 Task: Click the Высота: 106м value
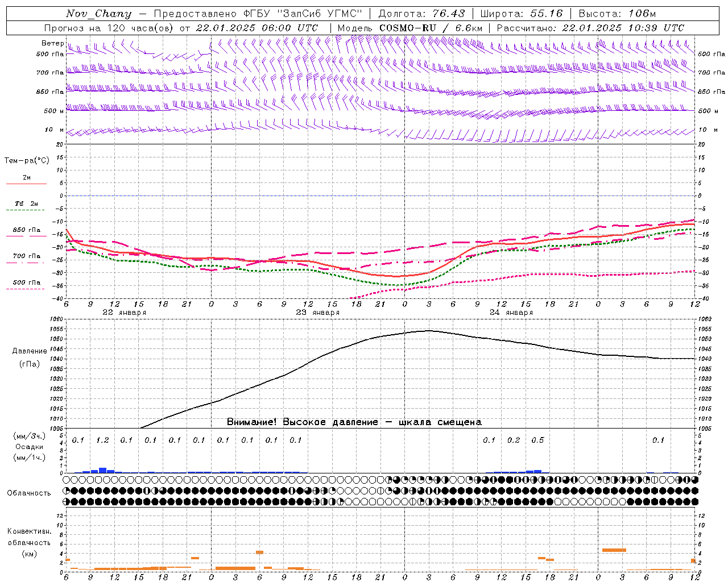[617, 14]
